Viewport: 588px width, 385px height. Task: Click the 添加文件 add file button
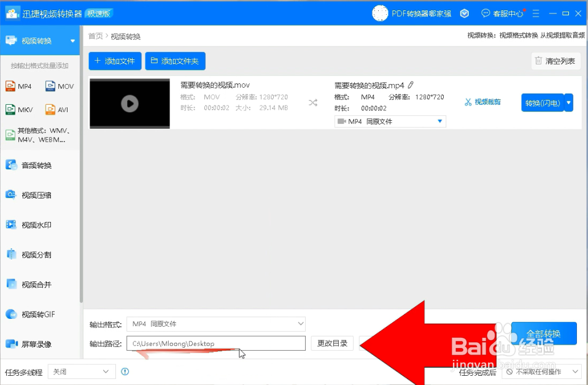115,61
